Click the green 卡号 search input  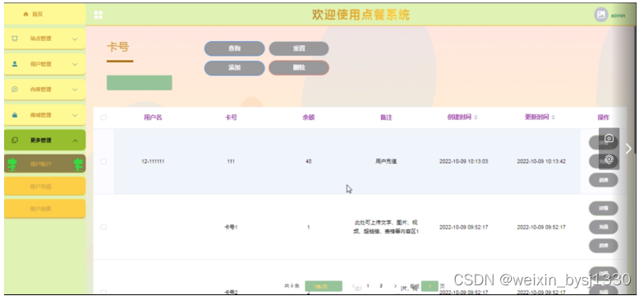coord(140,82)
